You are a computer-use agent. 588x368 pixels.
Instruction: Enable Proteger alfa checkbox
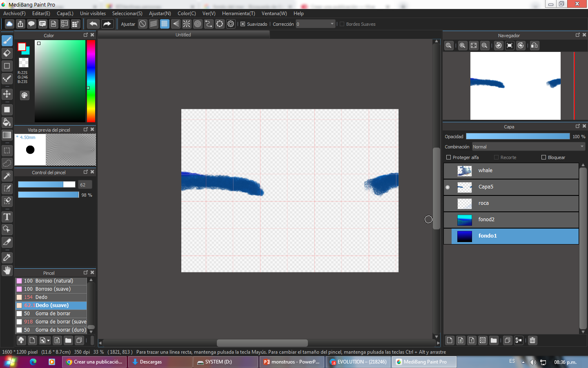pyautogui.click(x=449, y=157)
